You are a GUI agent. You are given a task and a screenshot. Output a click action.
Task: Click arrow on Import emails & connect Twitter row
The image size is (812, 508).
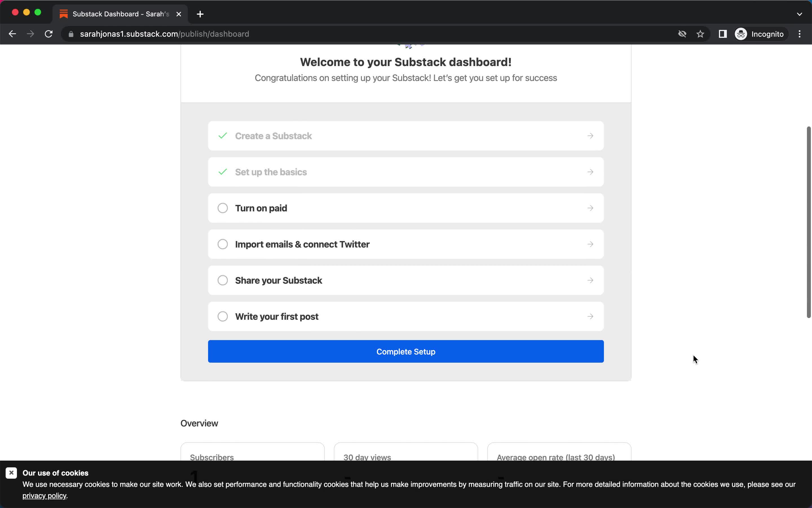(590, 244)
